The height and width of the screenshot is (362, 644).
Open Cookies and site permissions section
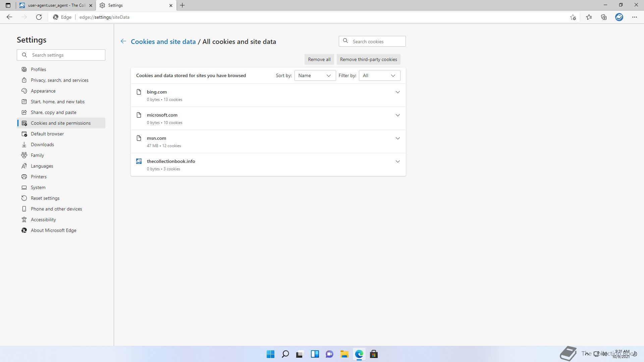[x=61, y=123]
